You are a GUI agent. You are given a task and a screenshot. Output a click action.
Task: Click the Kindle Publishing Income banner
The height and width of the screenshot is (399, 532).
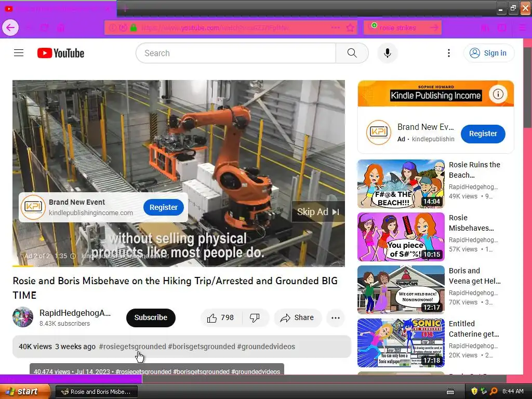click(436, 94)
